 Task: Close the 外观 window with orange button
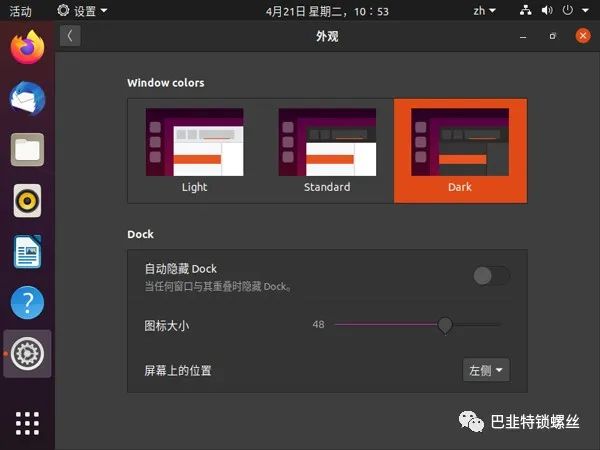tap(583, 36)
